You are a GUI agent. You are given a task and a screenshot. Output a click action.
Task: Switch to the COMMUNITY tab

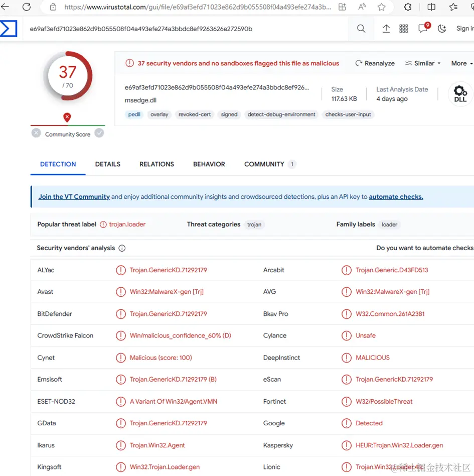[269, 164]
